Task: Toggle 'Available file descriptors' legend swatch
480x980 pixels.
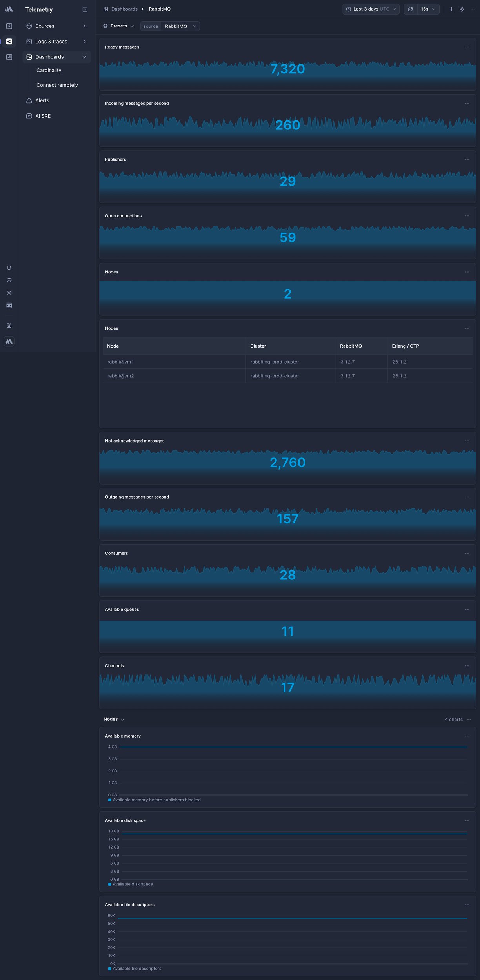Action: point(109,969)
